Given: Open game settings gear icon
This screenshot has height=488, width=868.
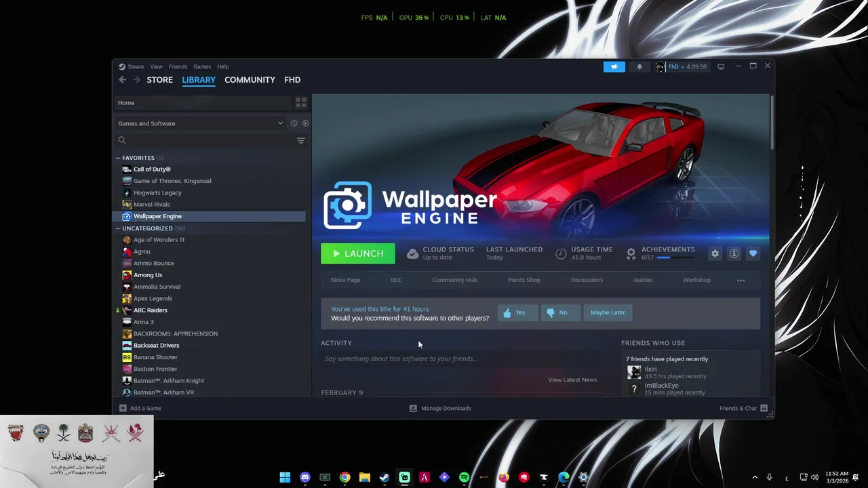Looking at the screenshot, I should 715,253.
